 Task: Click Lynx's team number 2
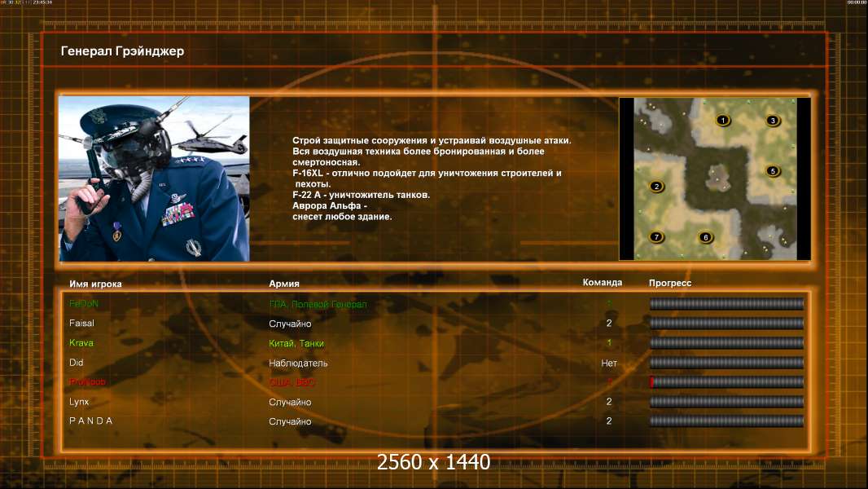[609, 402]
